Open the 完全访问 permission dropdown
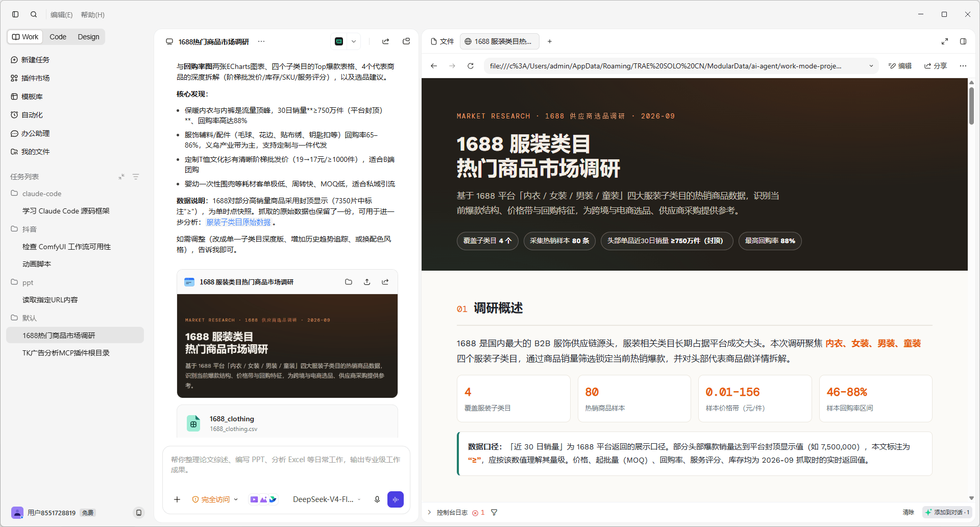Image resolution: width=980 pixels, height=527 pixels. click(x=215, y=499)
